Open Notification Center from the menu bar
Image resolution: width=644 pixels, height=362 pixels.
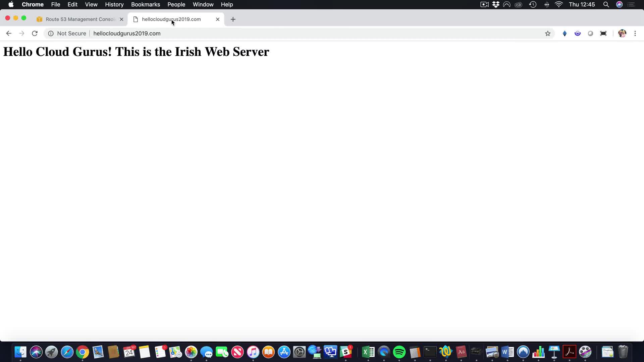[631, 4]
